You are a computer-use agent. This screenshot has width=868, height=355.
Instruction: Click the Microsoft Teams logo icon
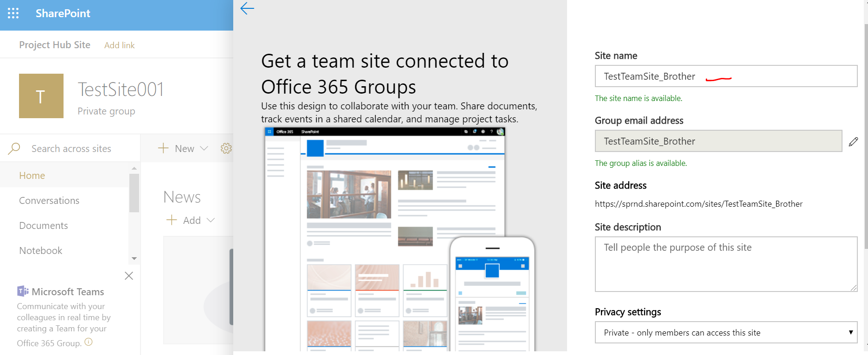click(23, 291)
